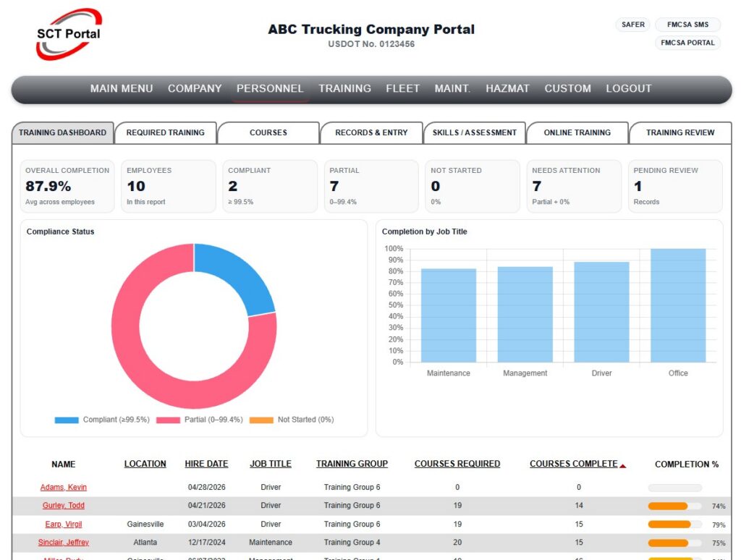Screen dimensions: 741x560
Task: Open the FLEET menu
Action: pos(402,88)
